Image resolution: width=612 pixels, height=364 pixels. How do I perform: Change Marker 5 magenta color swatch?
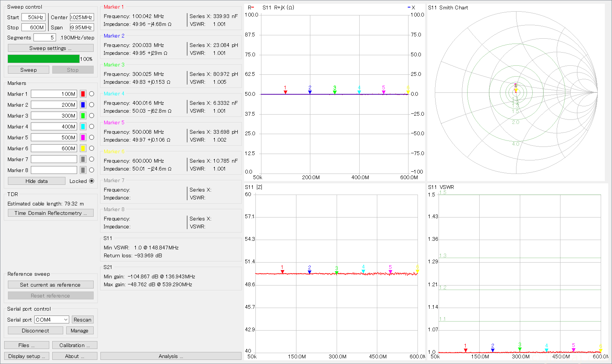click(x=83, y=137)
